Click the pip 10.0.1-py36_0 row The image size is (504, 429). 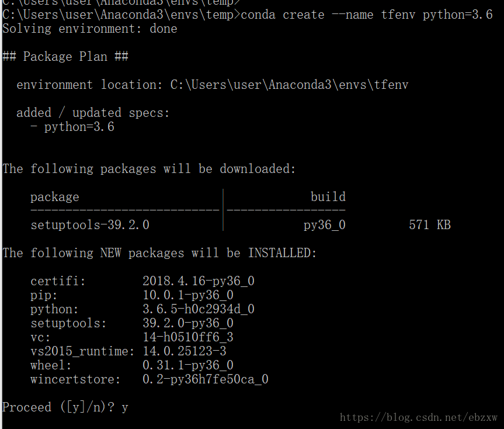click(x=132, y=295)
